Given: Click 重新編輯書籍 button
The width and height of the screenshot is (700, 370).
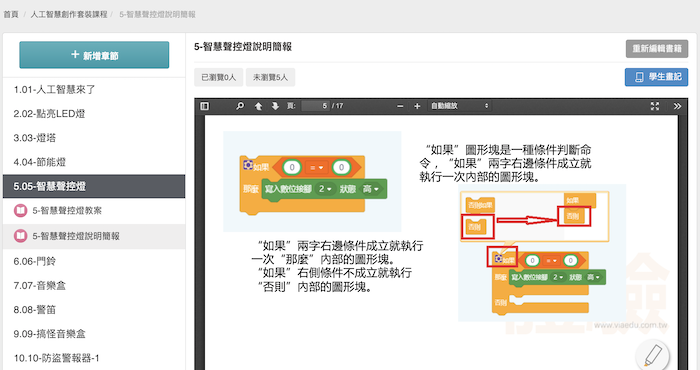Looking at the screenshot, I should coord(657,49).
